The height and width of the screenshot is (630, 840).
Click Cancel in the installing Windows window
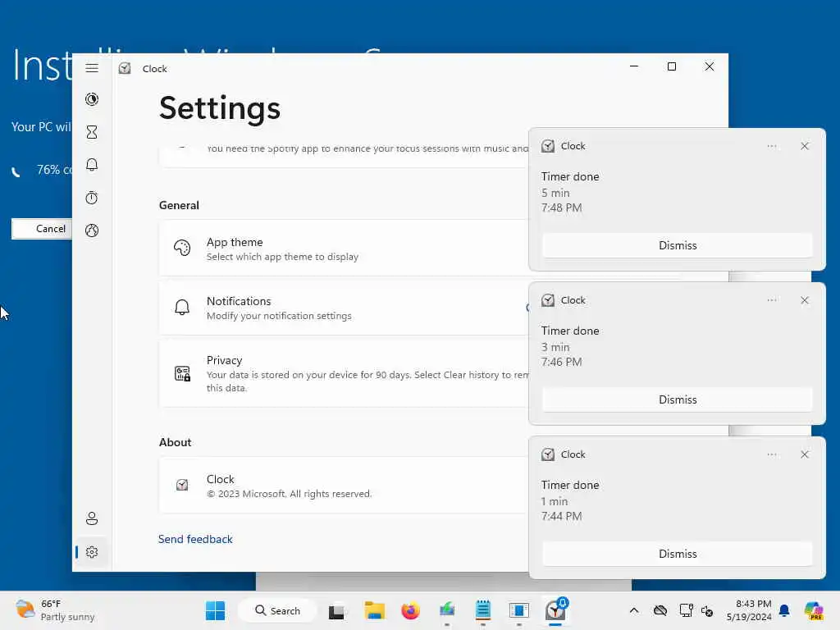(x=42, y=229)
